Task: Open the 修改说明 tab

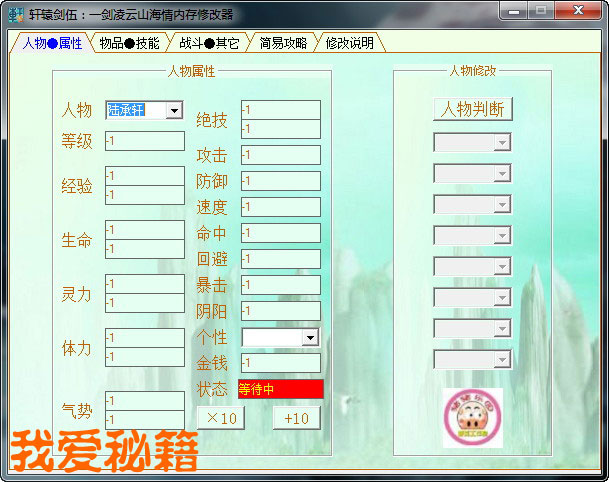Action: coord(349,43)
